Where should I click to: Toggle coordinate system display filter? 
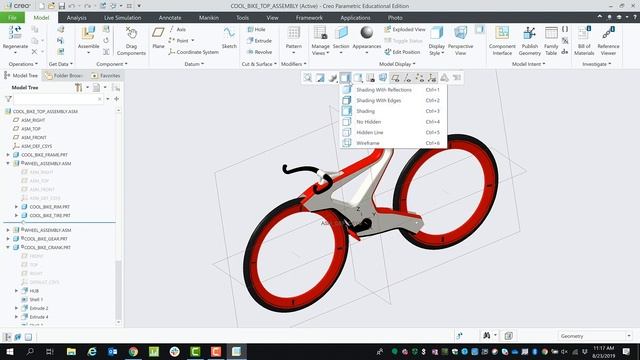click(x=432, y=78)
